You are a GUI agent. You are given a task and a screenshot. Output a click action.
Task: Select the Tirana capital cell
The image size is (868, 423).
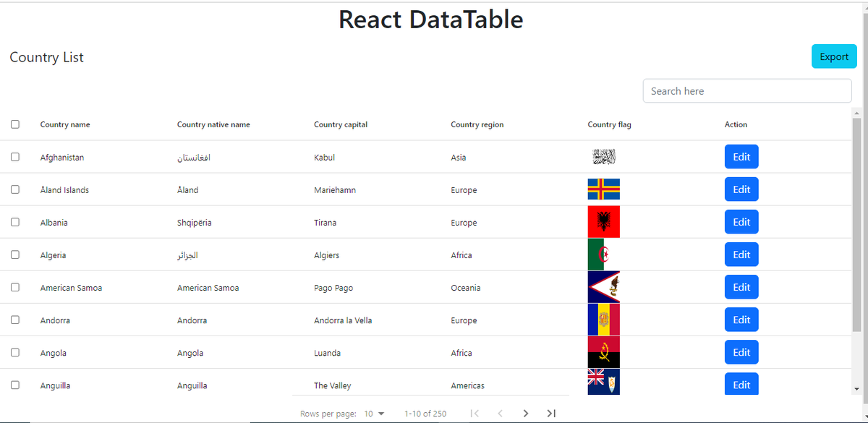[x=325, y=223]
